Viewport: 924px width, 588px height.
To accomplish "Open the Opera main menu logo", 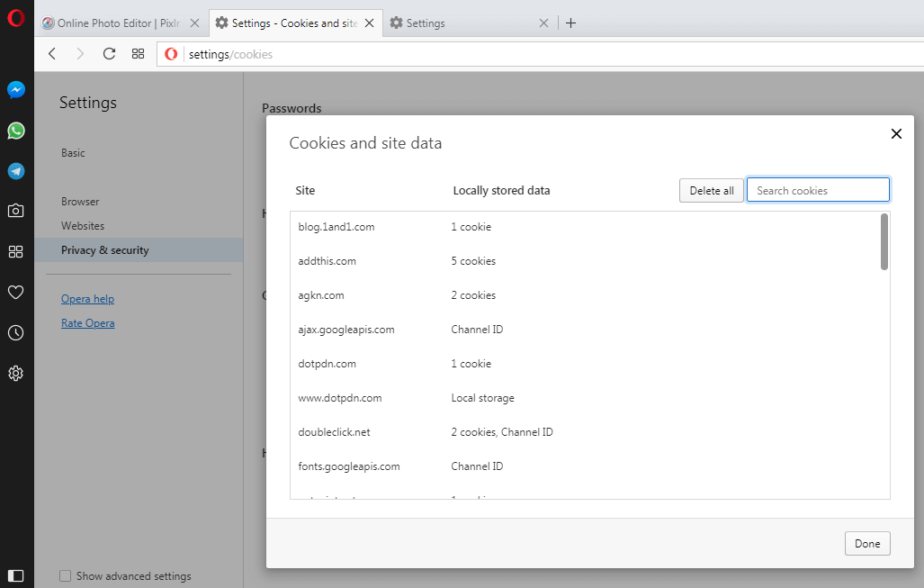I will [16, 18].
